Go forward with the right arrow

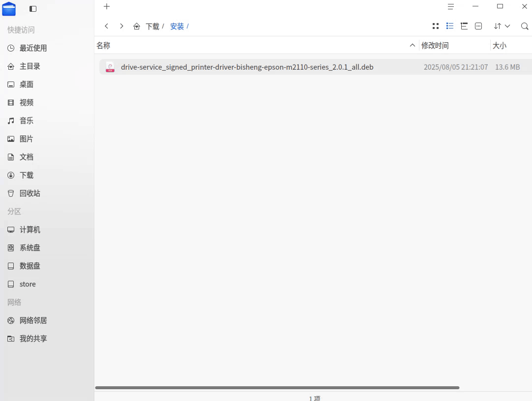[x=121, y=26]
